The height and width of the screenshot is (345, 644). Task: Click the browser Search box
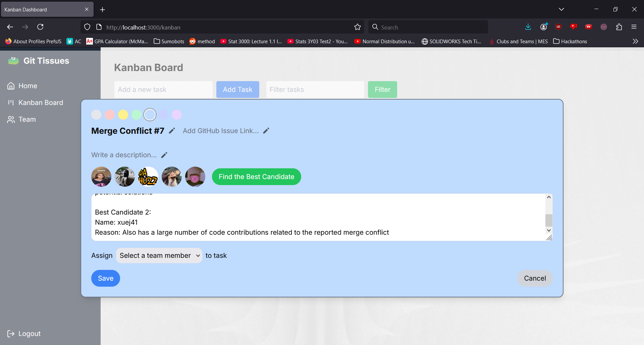pos(428,27)
